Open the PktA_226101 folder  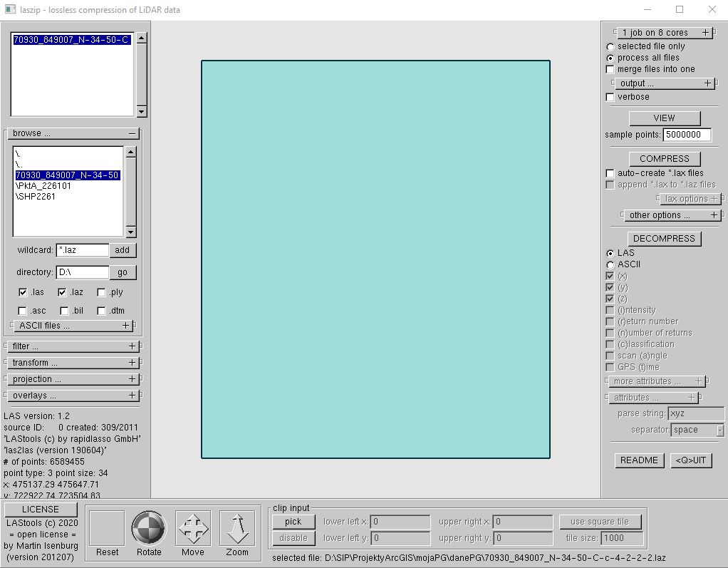(44, 186)
